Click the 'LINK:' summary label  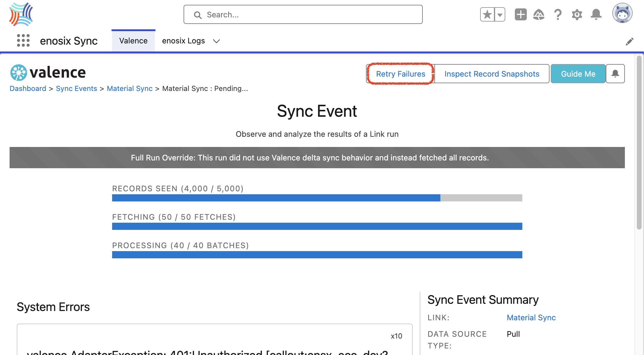click(x=438, y=318)
